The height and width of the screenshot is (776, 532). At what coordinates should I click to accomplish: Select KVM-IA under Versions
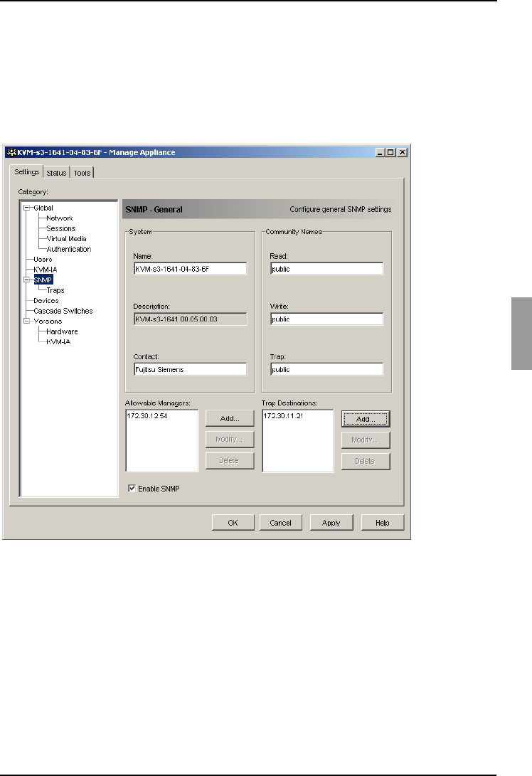point(58,342)
